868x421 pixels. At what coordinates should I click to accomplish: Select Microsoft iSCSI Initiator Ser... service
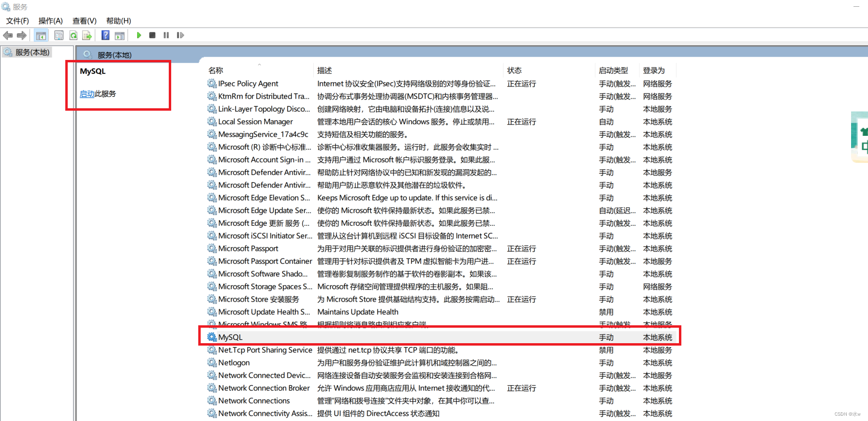265,236
